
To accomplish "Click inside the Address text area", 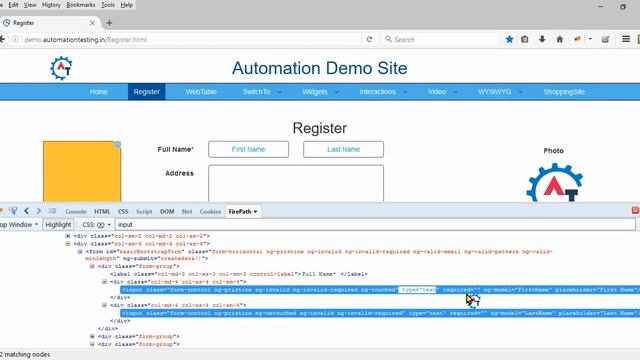I will [296, 183].
